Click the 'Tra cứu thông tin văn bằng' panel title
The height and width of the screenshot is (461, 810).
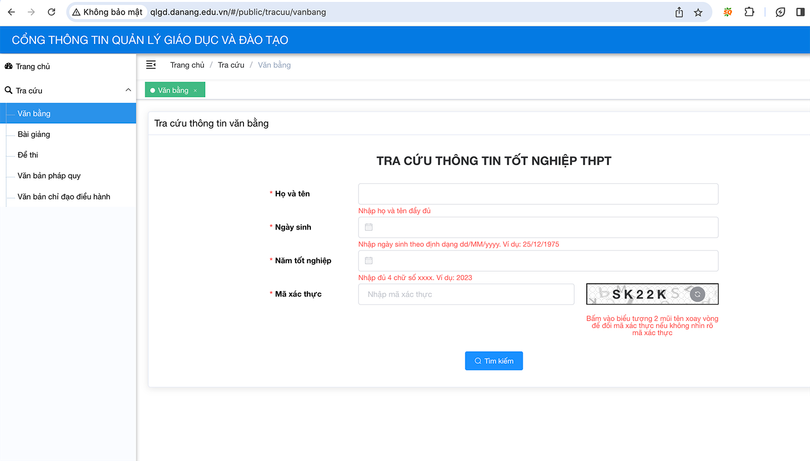(211, 124)
